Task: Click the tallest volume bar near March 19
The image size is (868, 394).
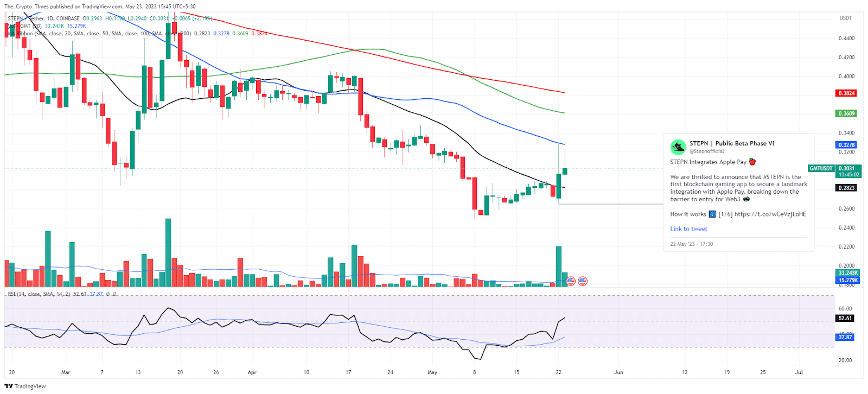Action: (168, 252)
